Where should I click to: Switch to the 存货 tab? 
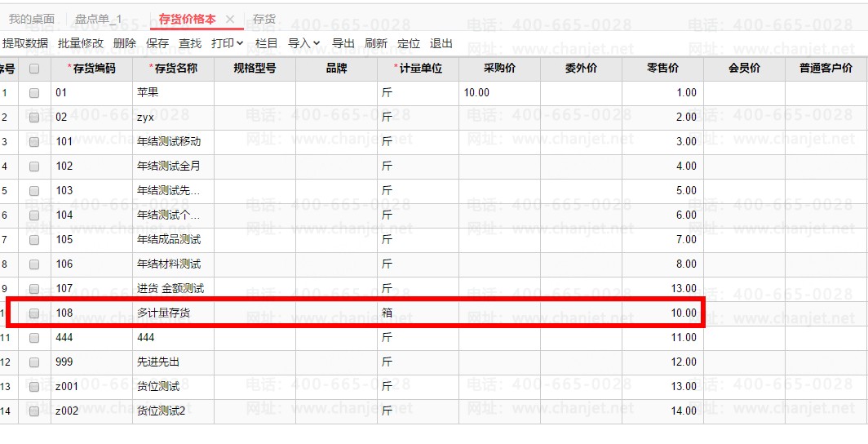[x=264, y=20]
